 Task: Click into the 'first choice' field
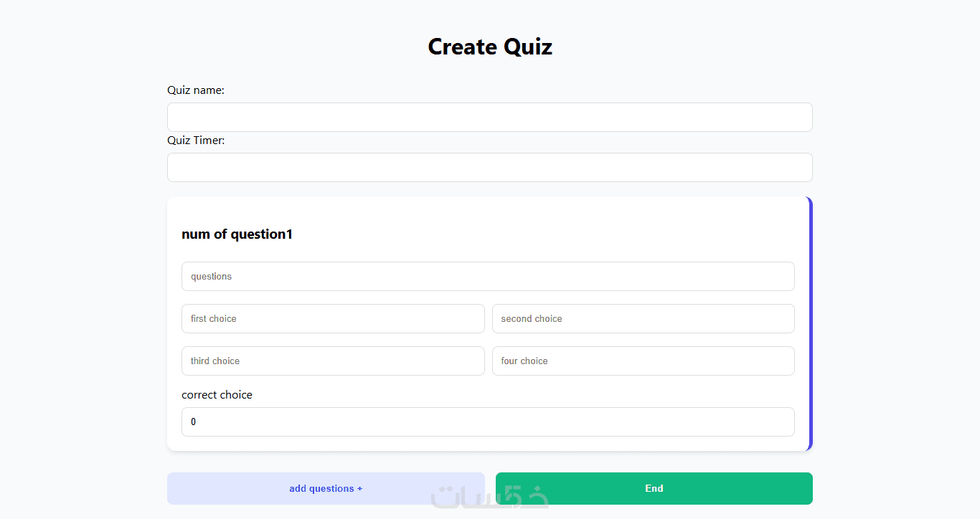pos(333,318)
